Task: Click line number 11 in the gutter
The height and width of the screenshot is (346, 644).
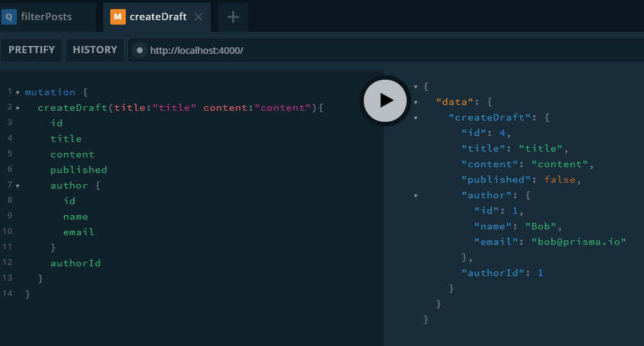Action: pyautogui.click(x=7, y=247)
